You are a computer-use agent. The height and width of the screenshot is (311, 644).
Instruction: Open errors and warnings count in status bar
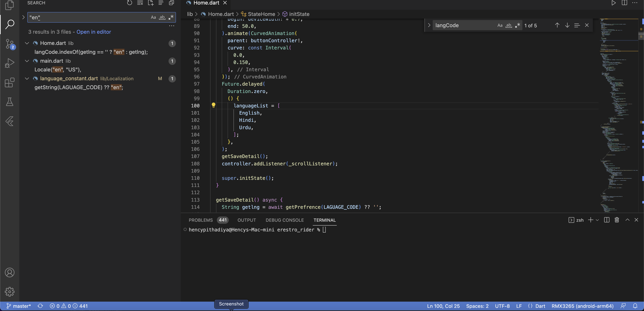68,306
